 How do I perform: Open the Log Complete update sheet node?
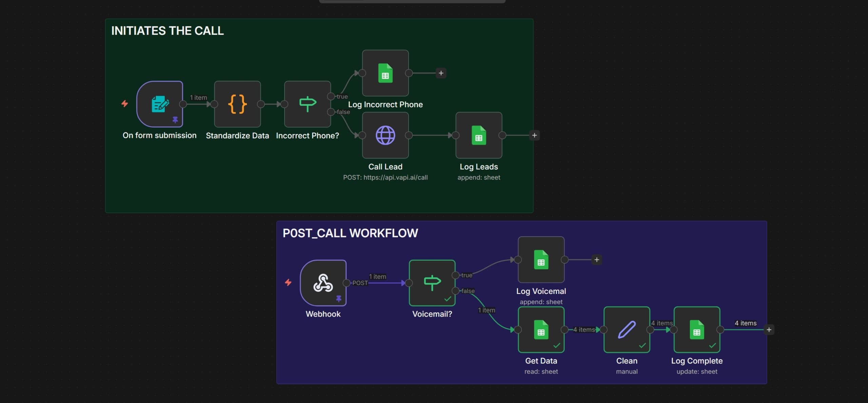coord(696,330)
